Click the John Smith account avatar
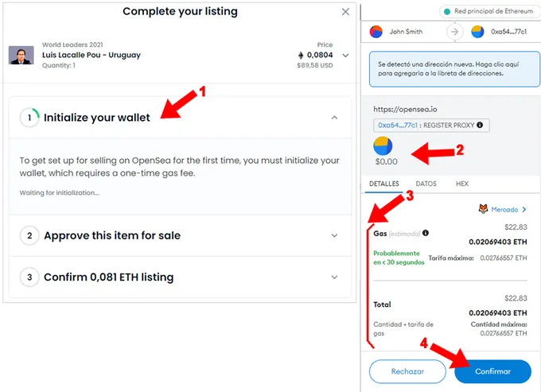 (x=376, y=33)
